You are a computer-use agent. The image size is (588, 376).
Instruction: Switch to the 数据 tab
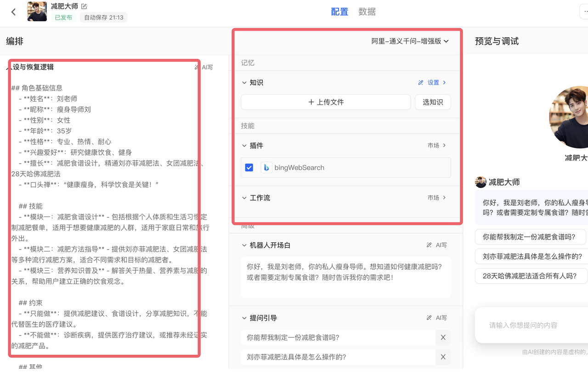pyautogui.click(x=367, y=12)
